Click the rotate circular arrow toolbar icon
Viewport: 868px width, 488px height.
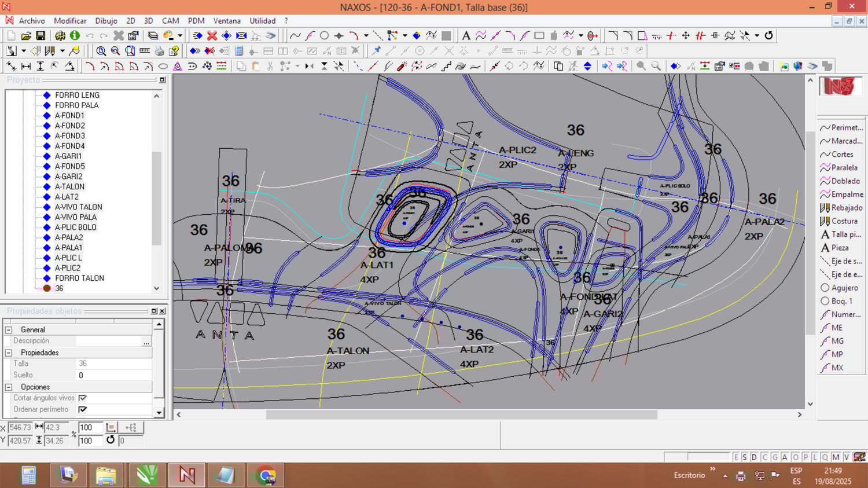pyautogui.click(x=768, y=36)
